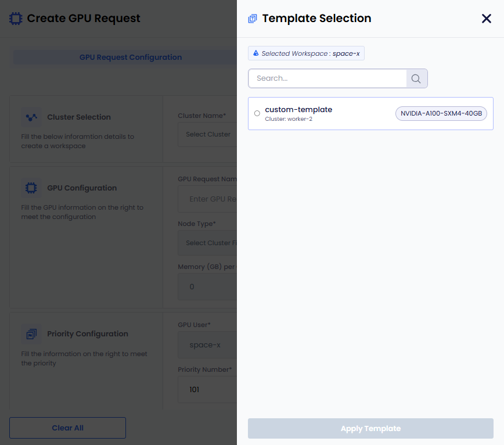
Task: Click the search magnifier icon
Action: [416, 78]
